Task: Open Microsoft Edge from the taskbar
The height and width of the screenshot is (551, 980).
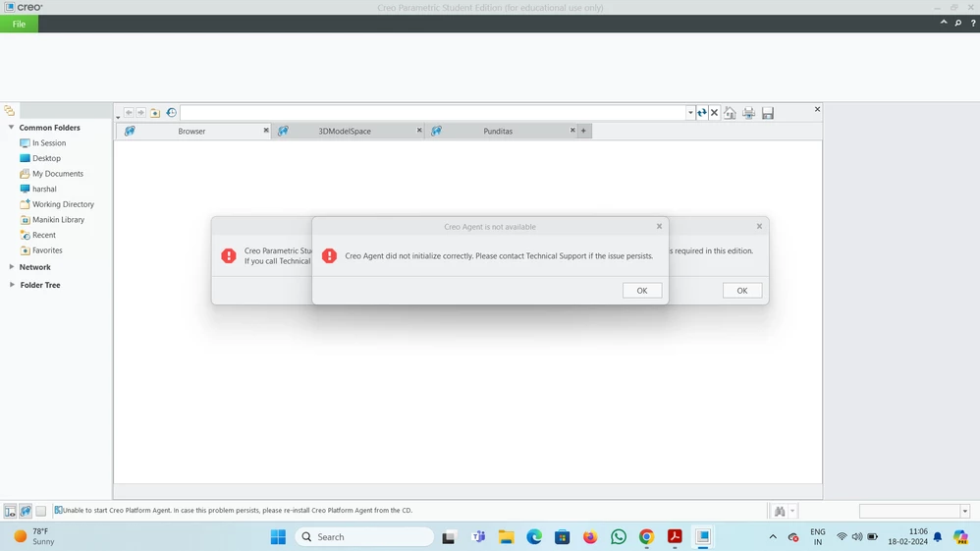Action: click(x=534, y=536)
